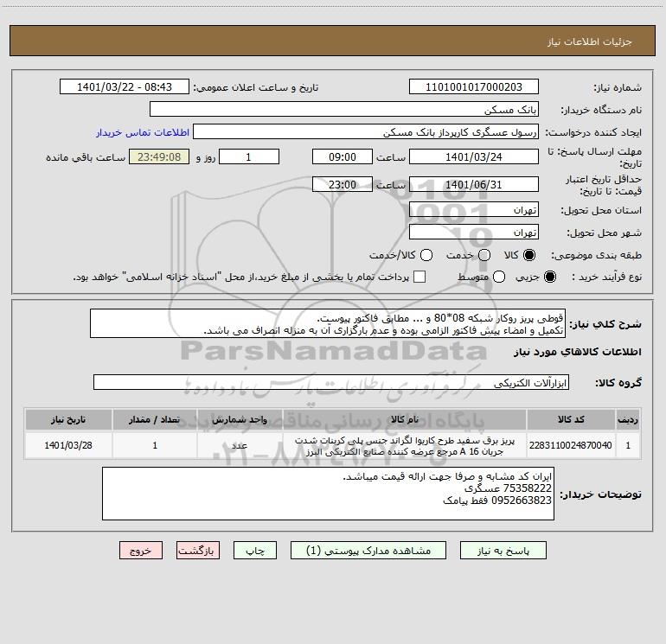Click the شرح کلی نیاز description box

[328, 323]
